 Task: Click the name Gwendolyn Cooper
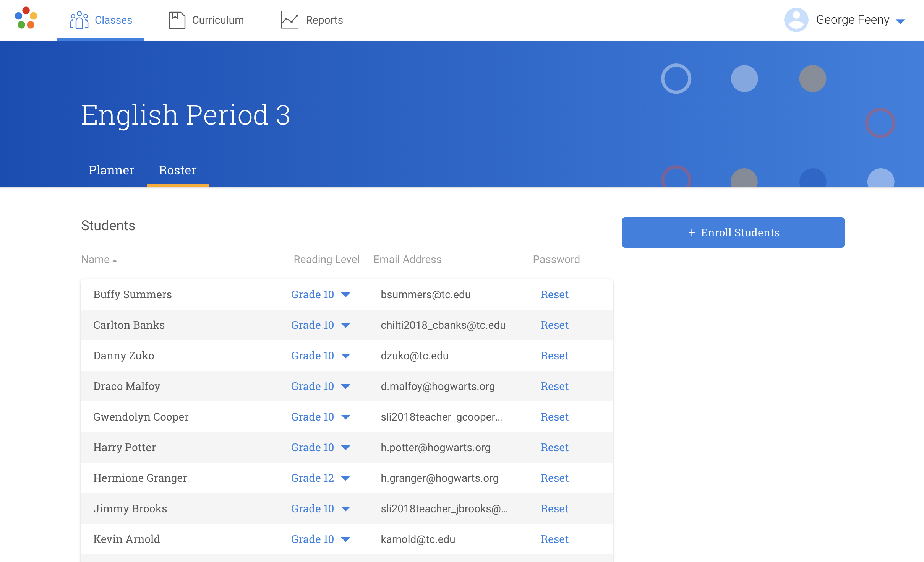pyautogui.click(x=141, y=417)
